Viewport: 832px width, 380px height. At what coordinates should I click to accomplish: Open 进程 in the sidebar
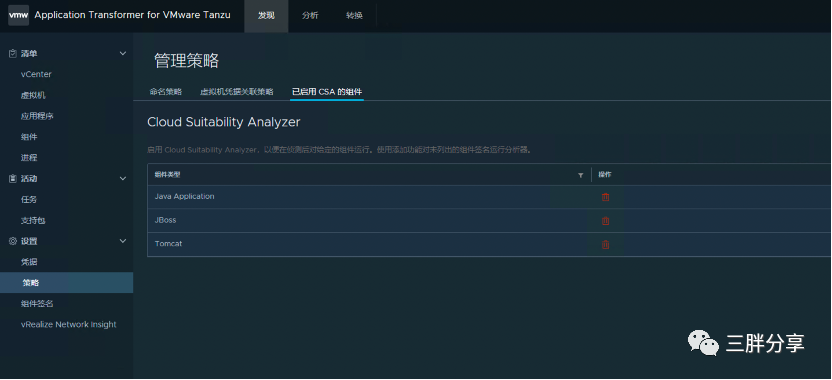[29, 158]
